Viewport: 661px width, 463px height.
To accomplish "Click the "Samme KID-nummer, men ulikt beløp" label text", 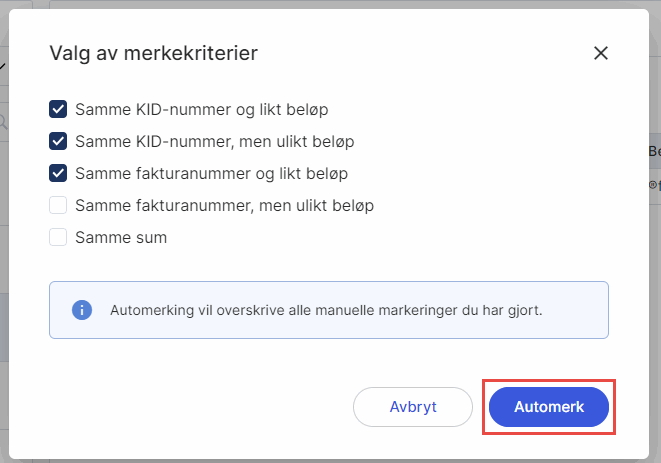I will 214,141.
